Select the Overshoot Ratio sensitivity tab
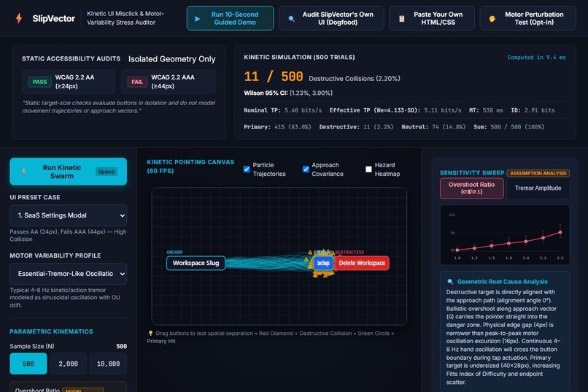The width and height of the screenshot is (588, 392). [472, 188]
